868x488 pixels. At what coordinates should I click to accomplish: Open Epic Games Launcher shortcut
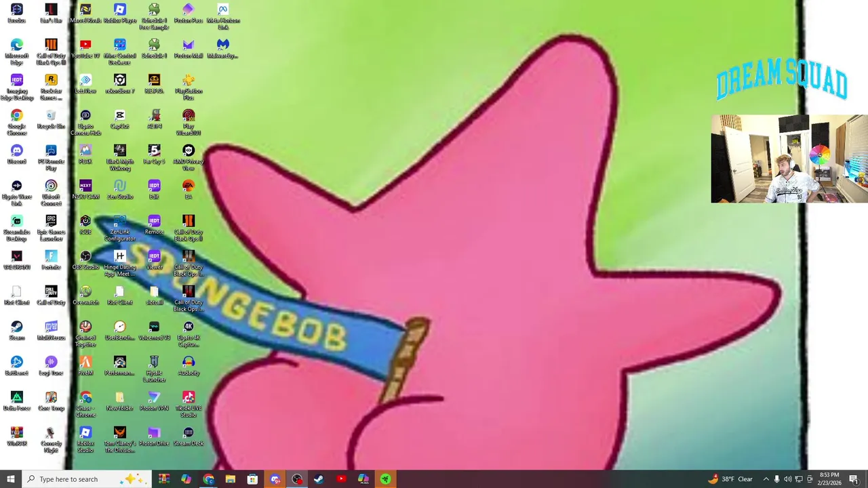tap(51, 228)
